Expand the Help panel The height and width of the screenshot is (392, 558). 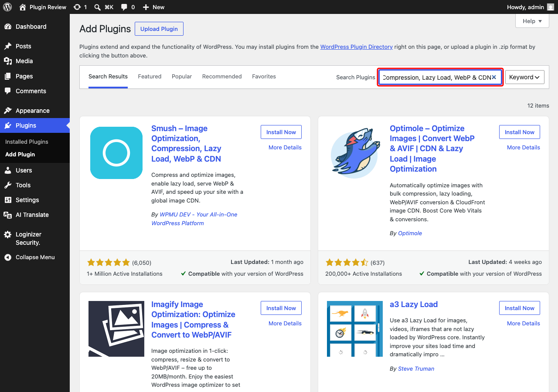532,21
